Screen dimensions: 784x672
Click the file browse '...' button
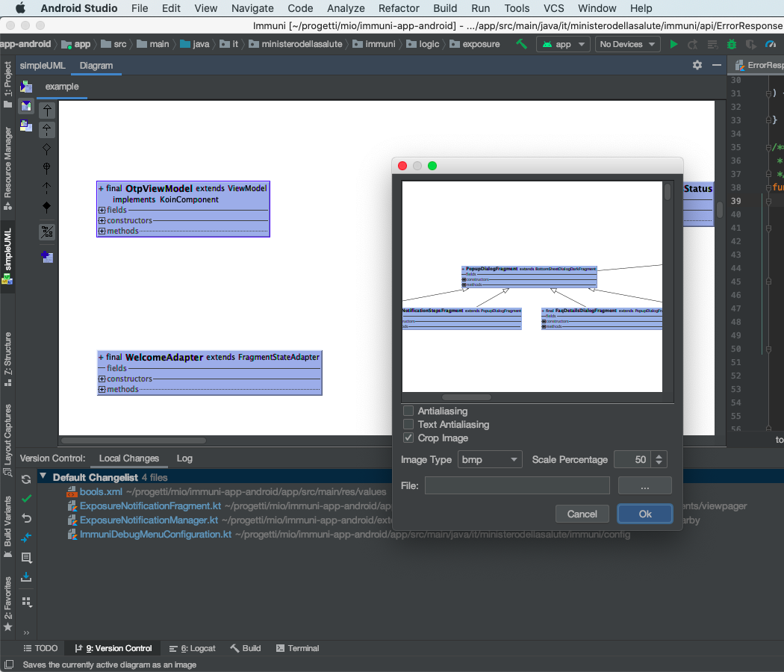[644, 485]
